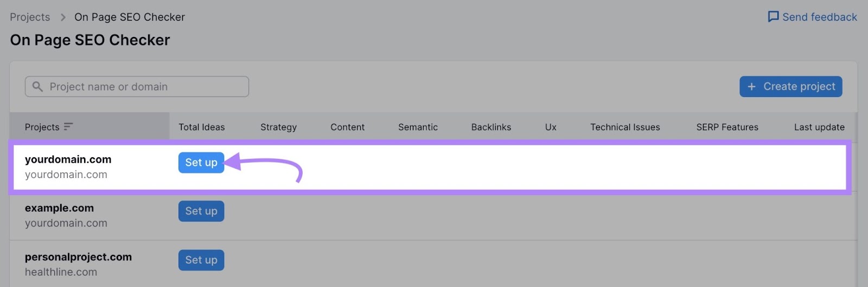This screenshot has height=287, width=868.
Task: Set up the example.com project
Action: (x=201, y=211)
